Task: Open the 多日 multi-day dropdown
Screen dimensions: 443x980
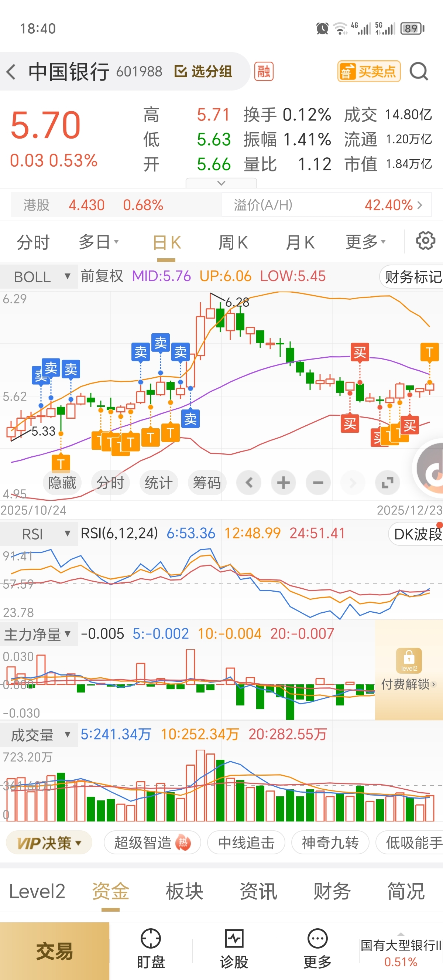Action: tap(99, 242)
